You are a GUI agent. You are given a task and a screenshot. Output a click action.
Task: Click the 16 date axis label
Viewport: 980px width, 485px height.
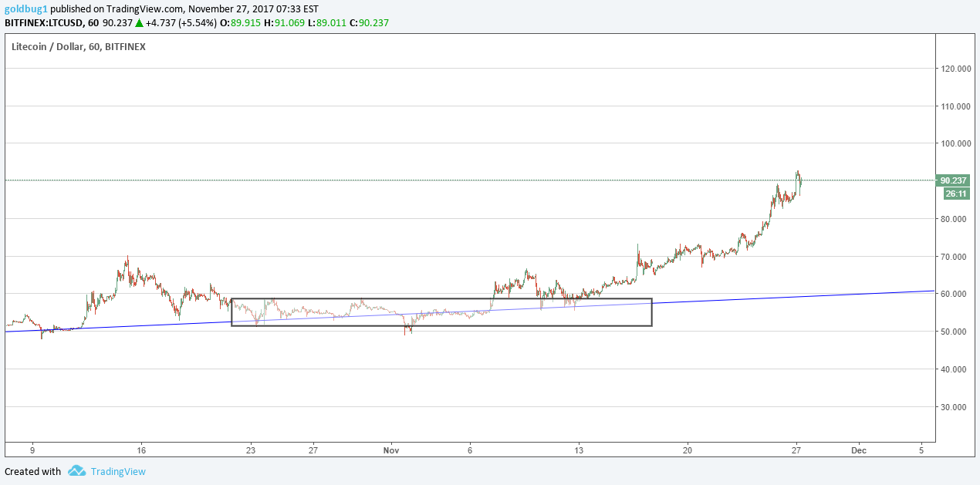(140, 450)
